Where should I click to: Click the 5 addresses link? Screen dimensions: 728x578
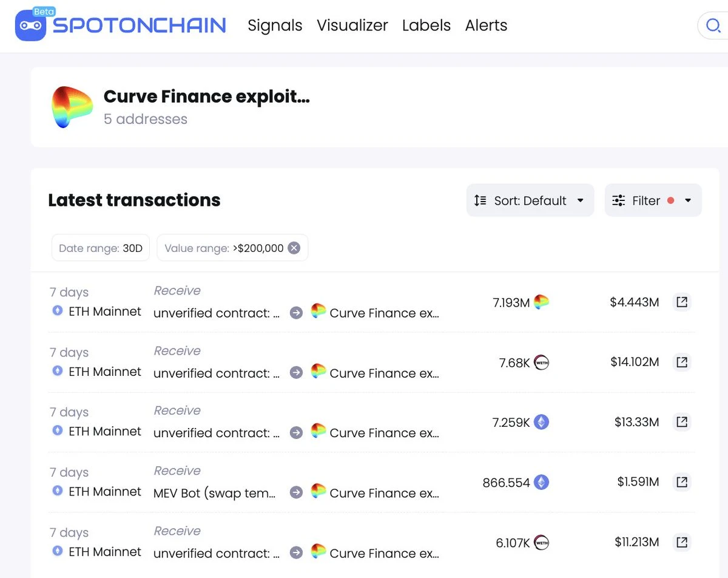point(145,119)
